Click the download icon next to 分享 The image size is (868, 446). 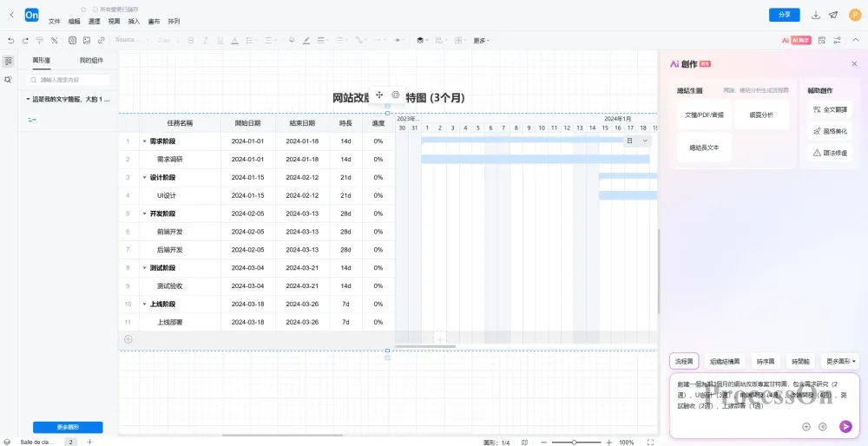coord(815,15)
